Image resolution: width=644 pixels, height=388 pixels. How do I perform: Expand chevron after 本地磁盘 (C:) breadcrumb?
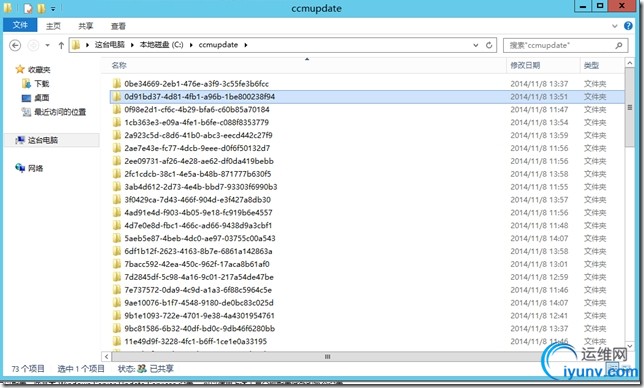click(x=191, y=45)
